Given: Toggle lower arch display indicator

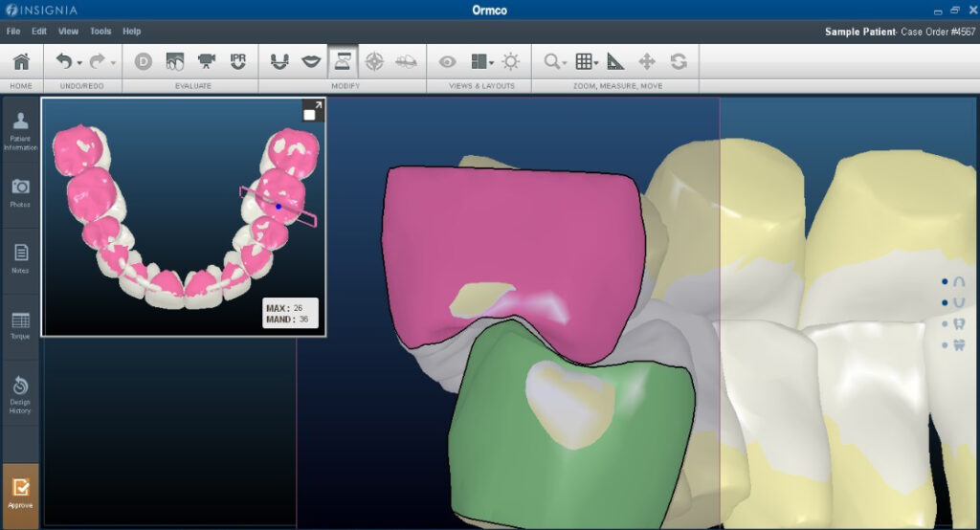Looking at the screenshot, I should pos(959,302).
